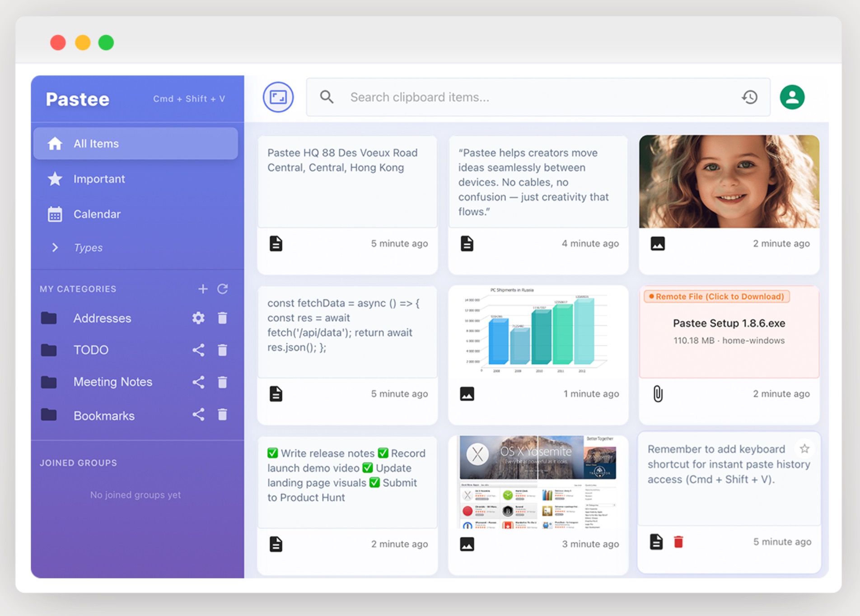The height and width of the screenshot is (616, 860).
Task: Mark the keyboard shortcut note as important
Action: click(x=804, y=448)
